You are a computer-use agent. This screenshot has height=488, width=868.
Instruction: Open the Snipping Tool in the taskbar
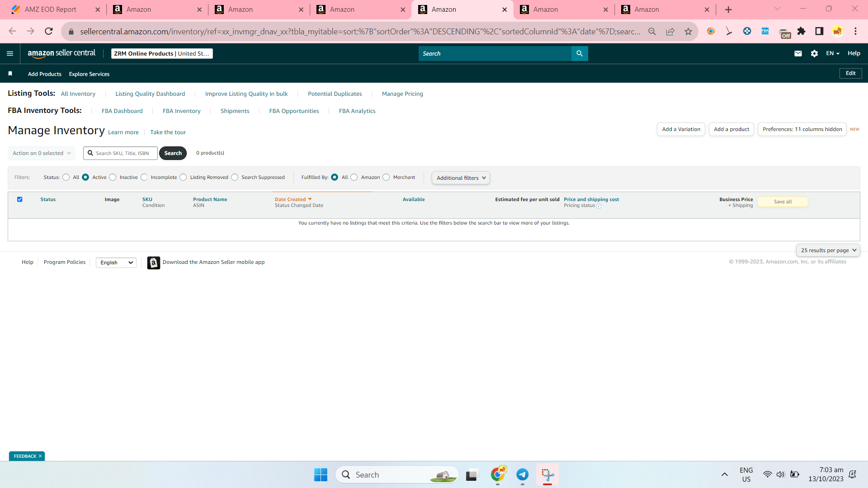[547, 474]
